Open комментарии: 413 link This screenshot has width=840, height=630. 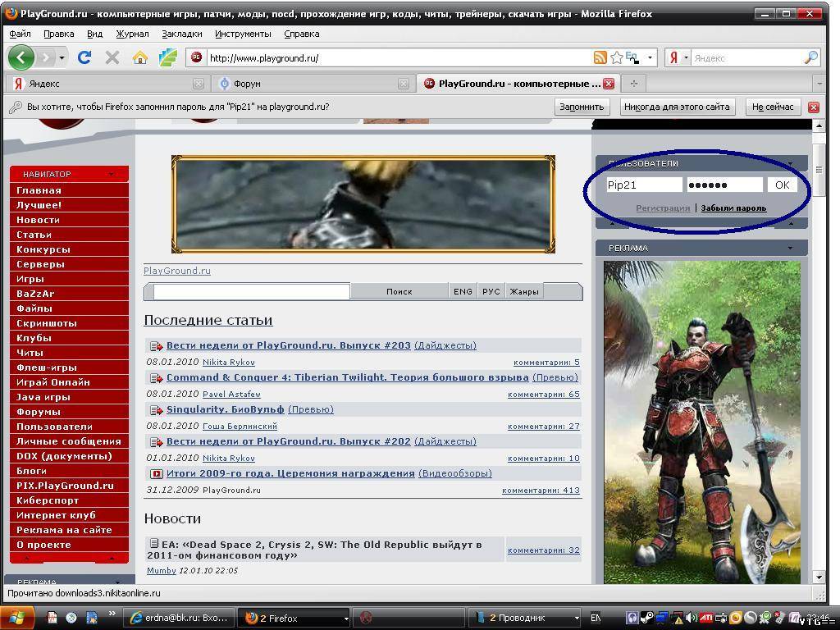[541, 491]
